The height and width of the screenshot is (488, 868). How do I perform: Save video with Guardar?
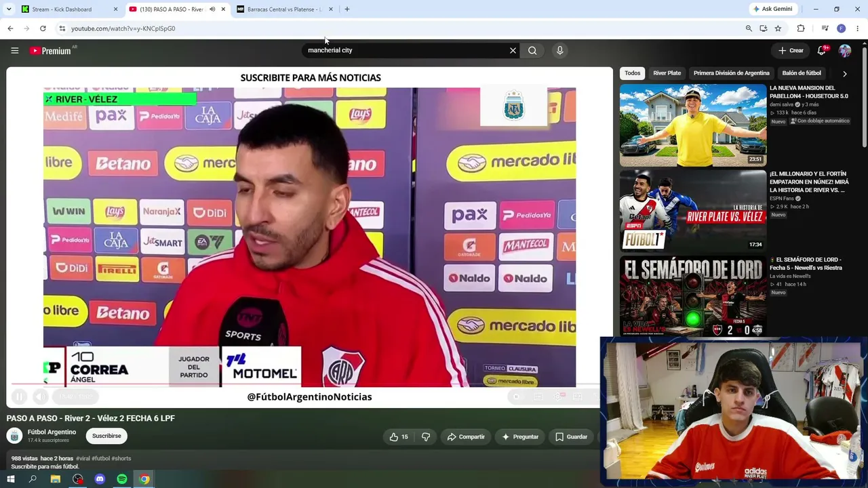click(571, 437)
